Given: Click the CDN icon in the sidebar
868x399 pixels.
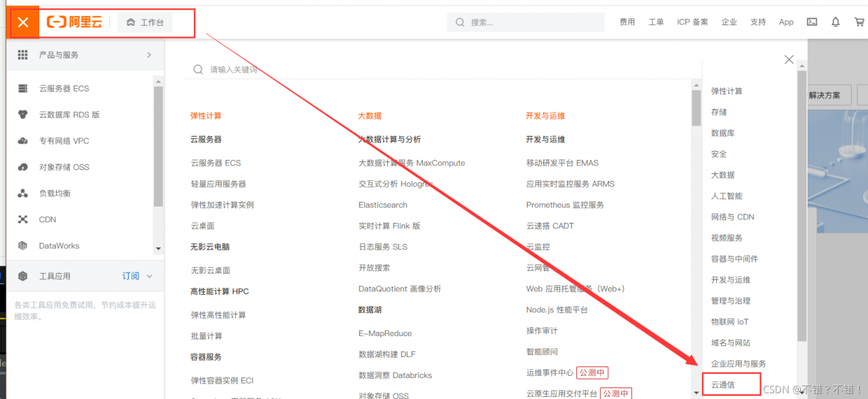Looking at the screenshot, I should click(x=23, y=219).
